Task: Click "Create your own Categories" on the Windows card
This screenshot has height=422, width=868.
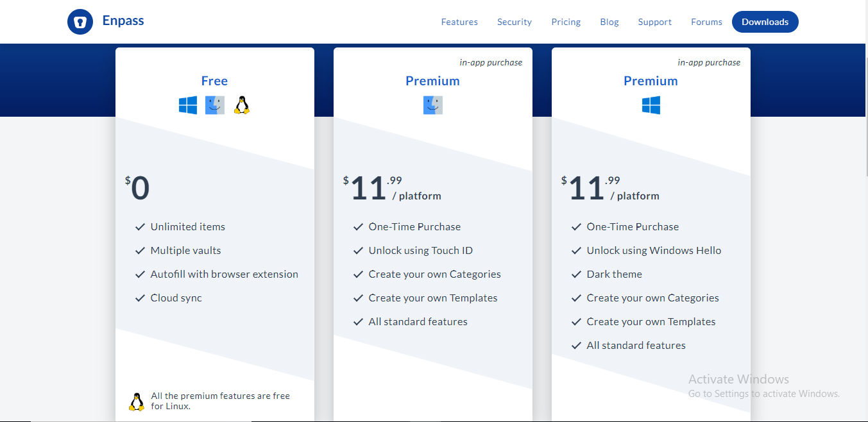Action: (x=653, y=298)
